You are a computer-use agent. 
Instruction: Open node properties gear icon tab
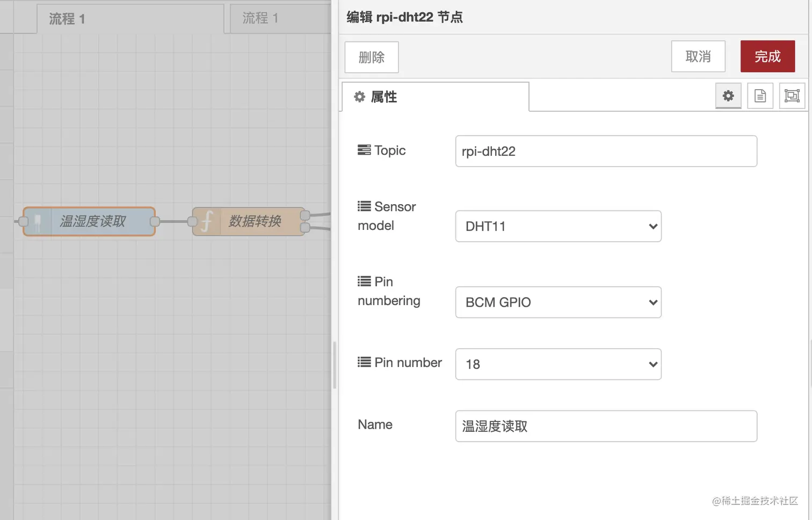[728, 96]
